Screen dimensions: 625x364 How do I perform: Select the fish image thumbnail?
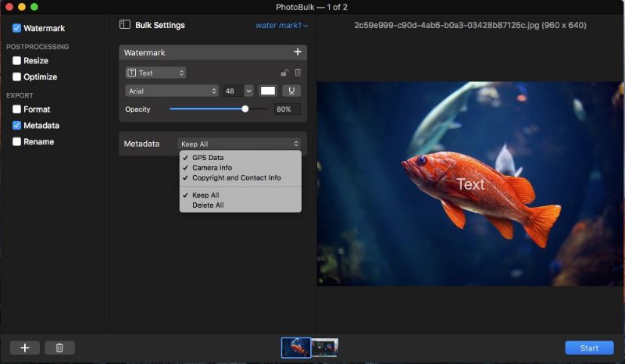pyautogui.click(x=296, y=348)
